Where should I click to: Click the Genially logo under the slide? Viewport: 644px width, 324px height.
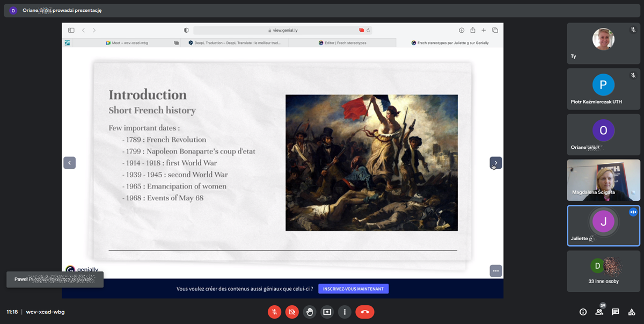pos(82,270)
